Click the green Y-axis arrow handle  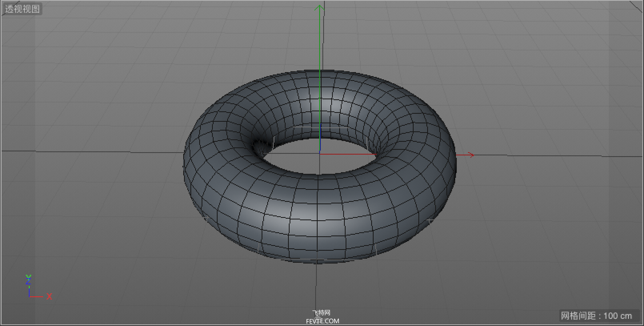click(319, 8)
